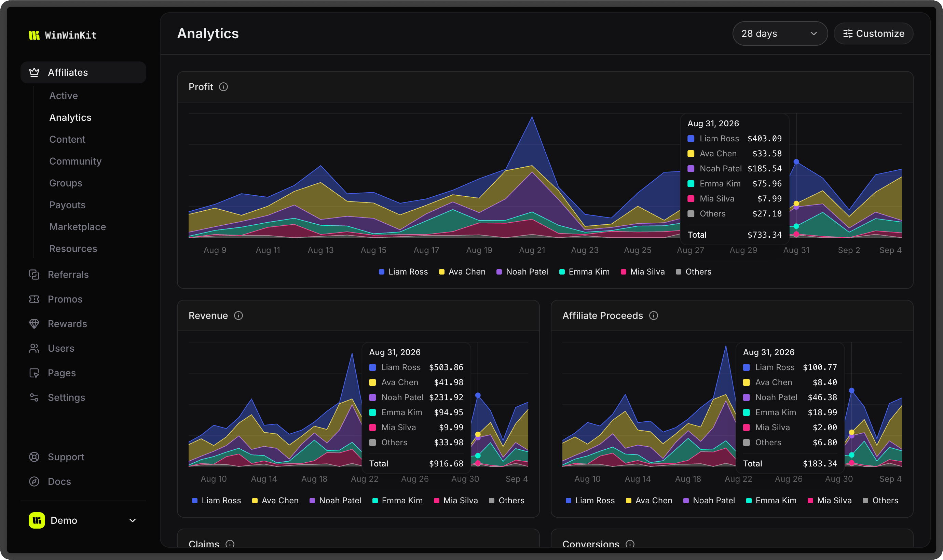Click the sliders icon on the Customize button
The image size is (943, 560).
click(x=848, y=33)
